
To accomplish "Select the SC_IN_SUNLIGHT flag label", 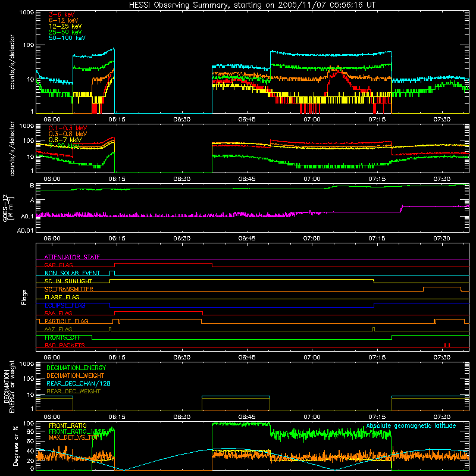I will (68, 281).
